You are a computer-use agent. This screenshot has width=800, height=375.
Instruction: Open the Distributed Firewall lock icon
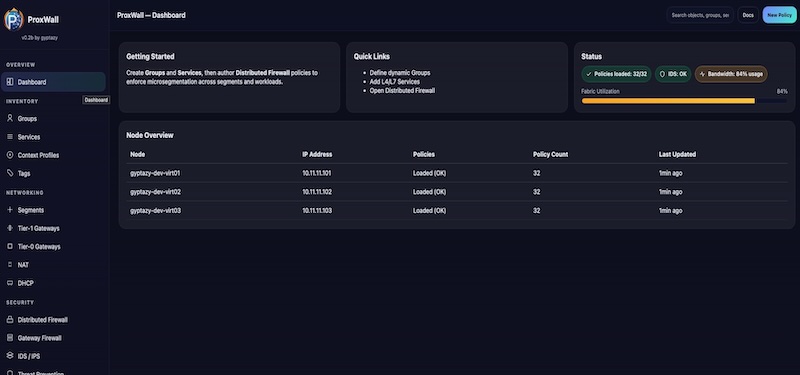[x=10, y=320]
